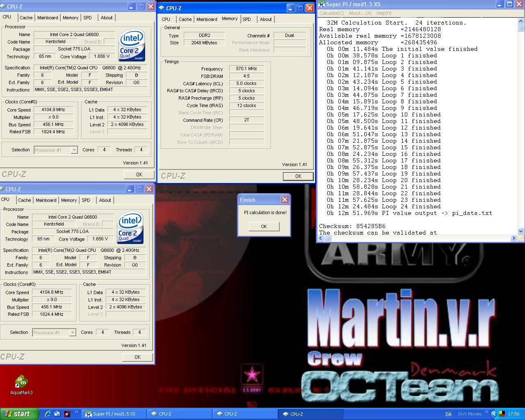Open the Calculate(C) menu in Super PI
This screenshot has width=525, height=420.
[331, 13]
